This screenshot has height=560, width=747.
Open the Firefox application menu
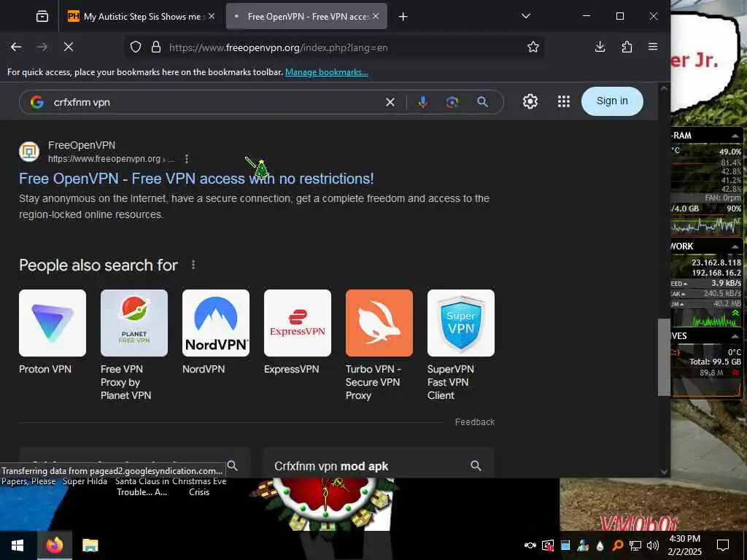tap(653, 47)
